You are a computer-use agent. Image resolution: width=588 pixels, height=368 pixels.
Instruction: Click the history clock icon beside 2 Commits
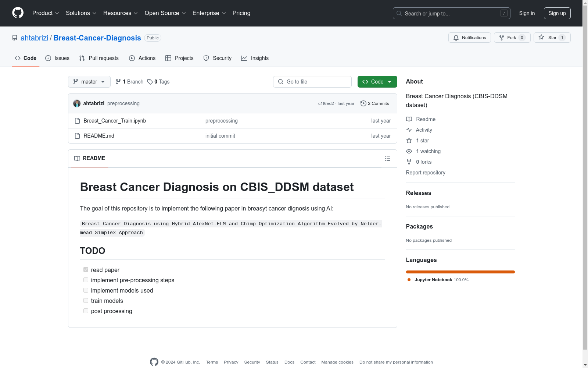(363, 103)
